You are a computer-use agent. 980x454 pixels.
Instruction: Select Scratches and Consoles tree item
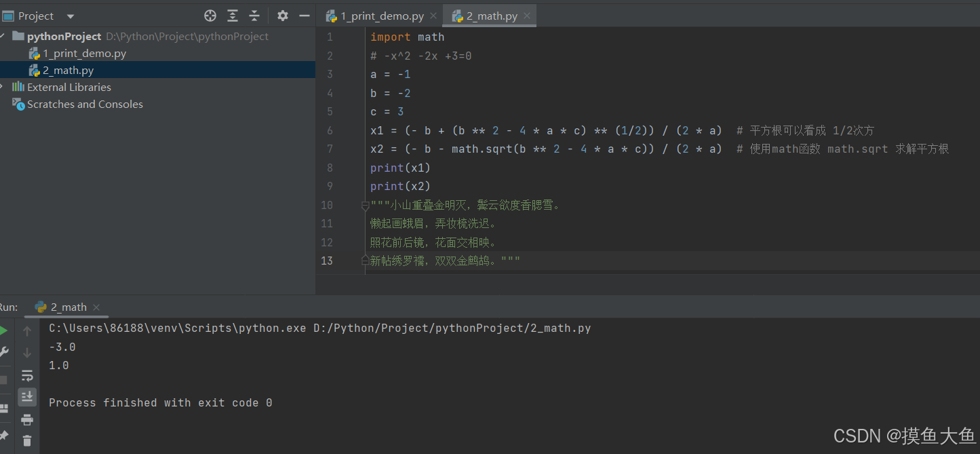point(85,104)
